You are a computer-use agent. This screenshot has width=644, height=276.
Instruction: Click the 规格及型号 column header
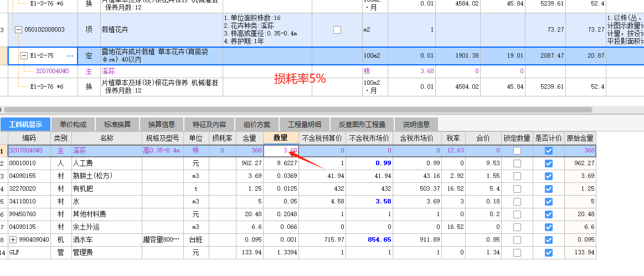(x=162, y=138)
